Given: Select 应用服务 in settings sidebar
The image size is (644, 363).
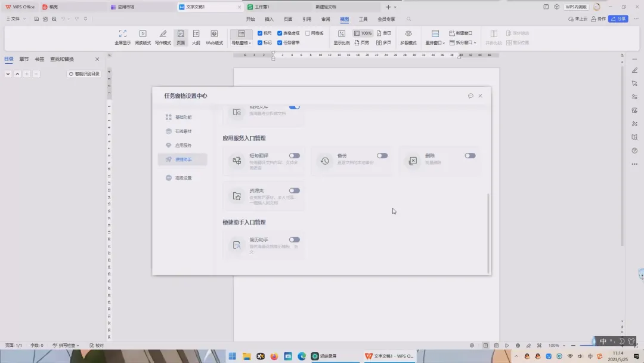Looking at the screenshot, I should click(182, 146).
